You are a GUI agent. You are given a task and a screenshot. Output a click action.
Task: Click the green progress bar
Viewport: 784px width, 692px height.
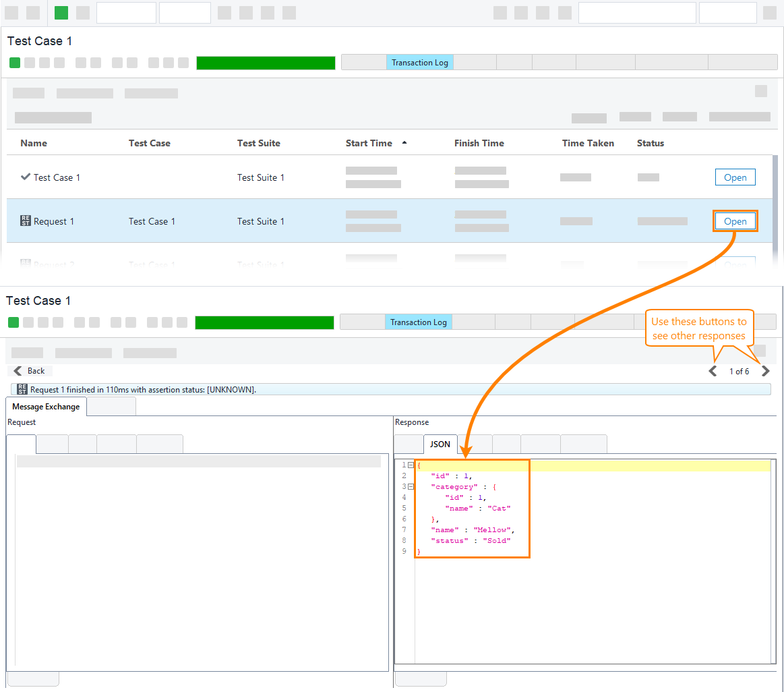click(x=265, y=62)
